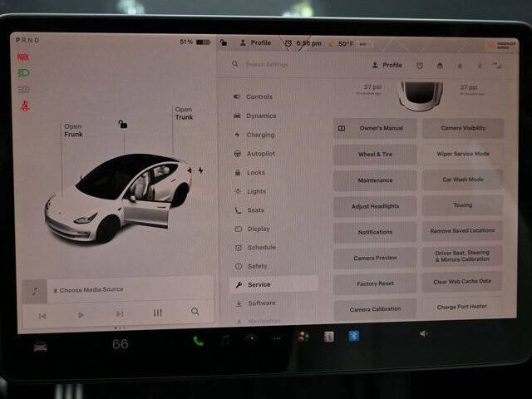Tap Open Frunk

[x=73, y=131]
